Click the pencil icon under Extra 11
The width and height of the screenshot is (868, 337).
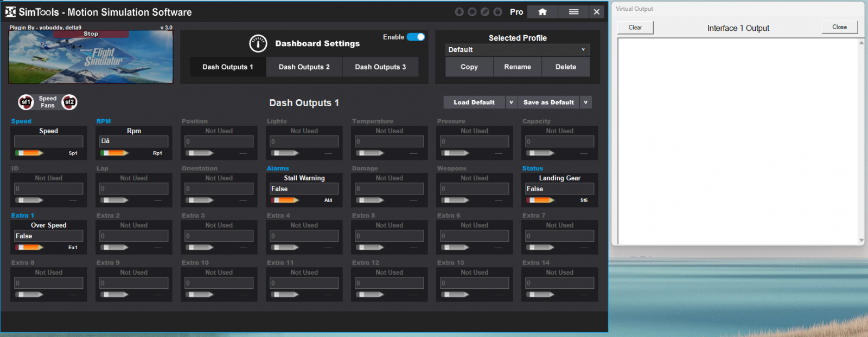point(285,295)
